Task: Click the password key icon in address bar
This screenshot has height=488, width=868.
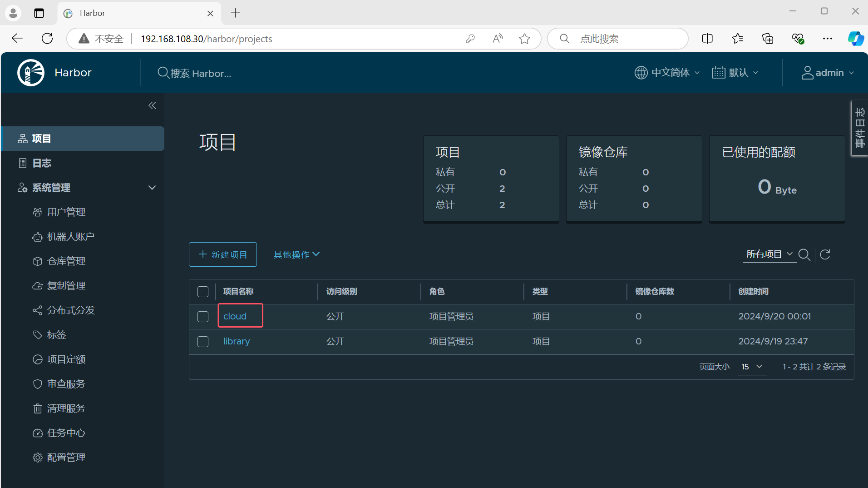Action: point(470,39)
